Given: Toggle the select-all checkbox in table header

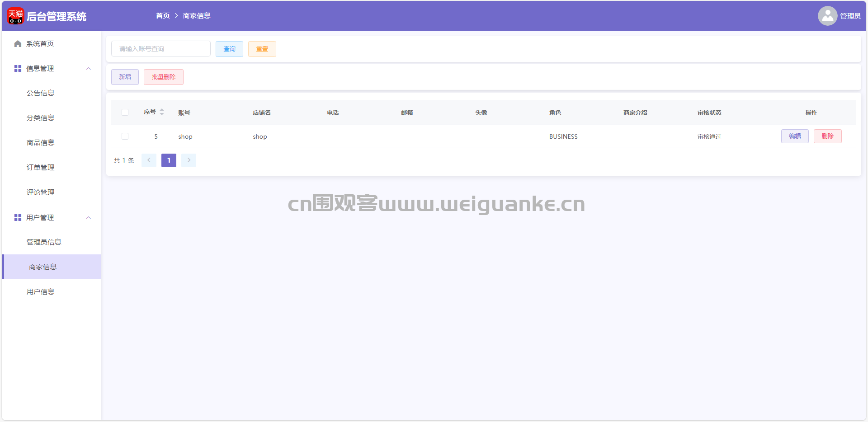Looking at the screenshot, I should 125,113.
